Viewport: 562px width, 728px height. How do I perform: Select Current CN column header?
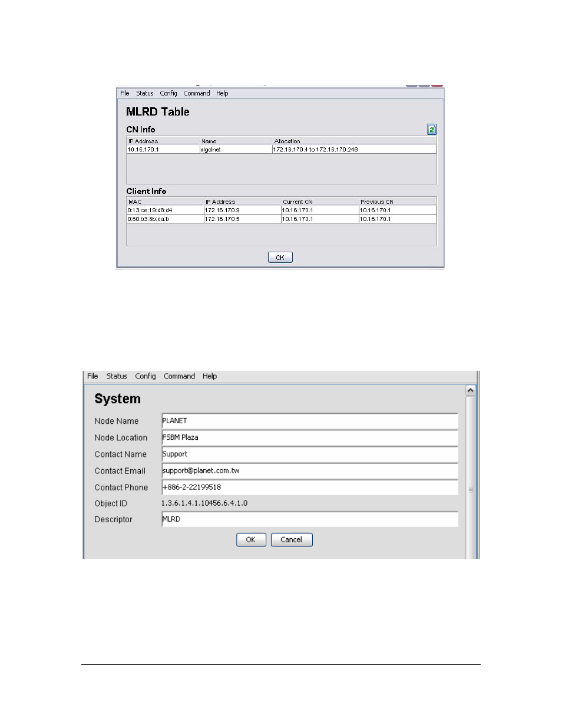pyautogui.click(x=320, y=202)
